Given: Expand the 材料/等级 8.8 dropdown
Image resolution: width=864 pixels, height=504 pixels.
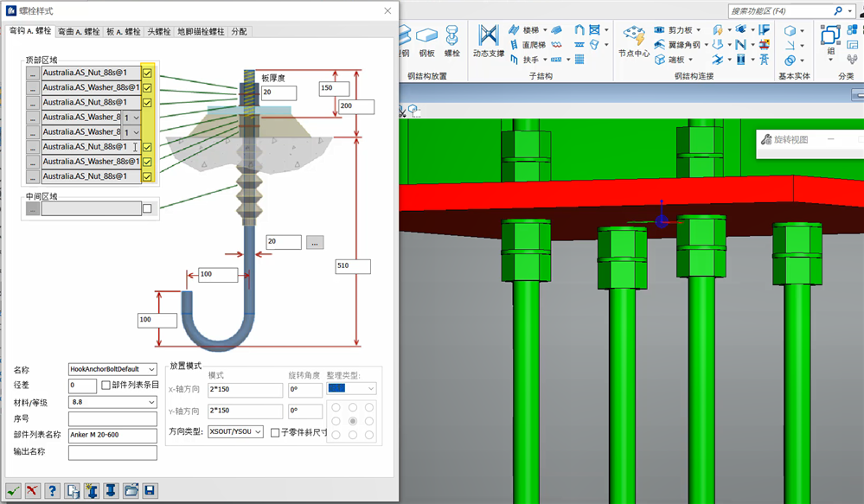Looking at the screenshot, I should 151,402.
